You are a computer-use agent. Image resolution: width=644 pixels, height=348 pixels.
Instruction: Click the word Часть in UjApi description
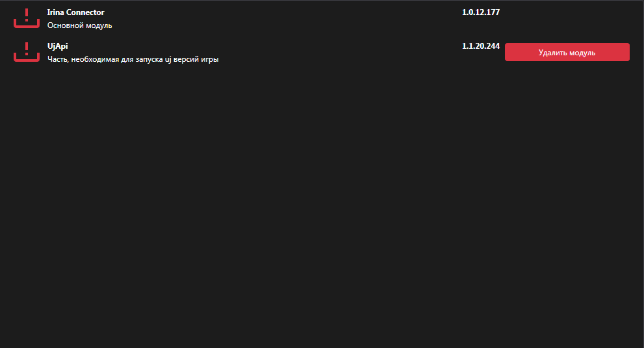[58, 59]
